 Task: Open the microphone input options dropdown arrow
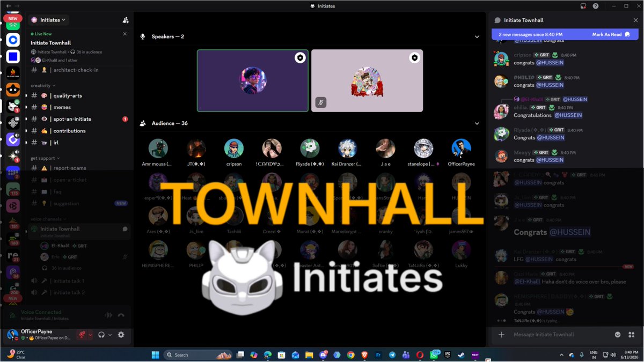click(x=90, y=335)
